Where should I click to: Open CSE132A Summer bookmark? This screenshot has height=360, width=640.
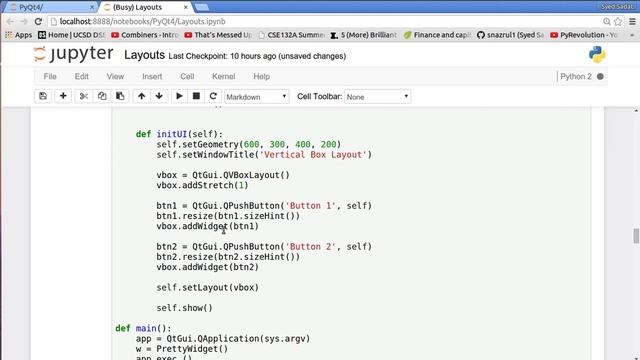coord(291,35)
